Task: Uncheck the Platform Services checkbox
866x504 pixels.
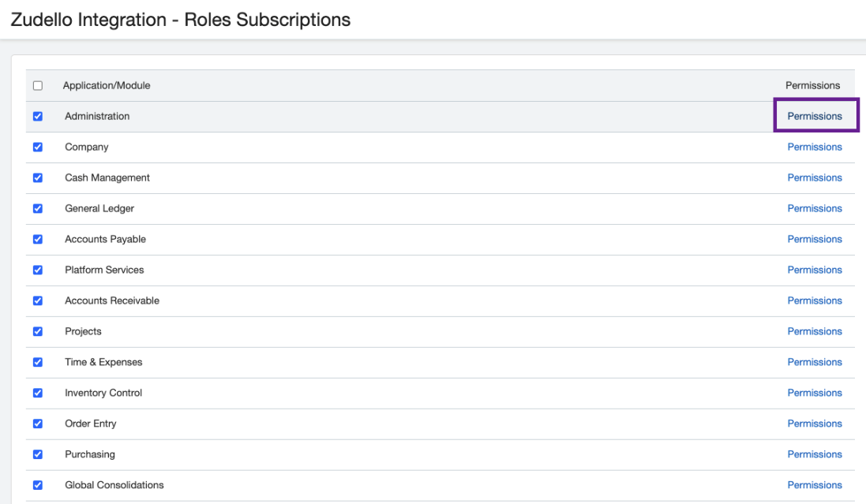Action: [x=38, y=271]
